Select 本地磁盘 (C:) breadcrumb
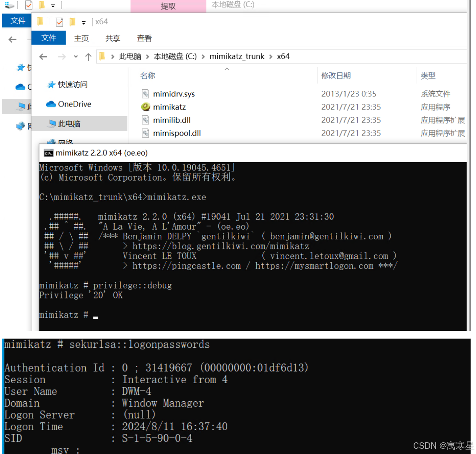Screen dimensions: 476x454 [175, 56]
